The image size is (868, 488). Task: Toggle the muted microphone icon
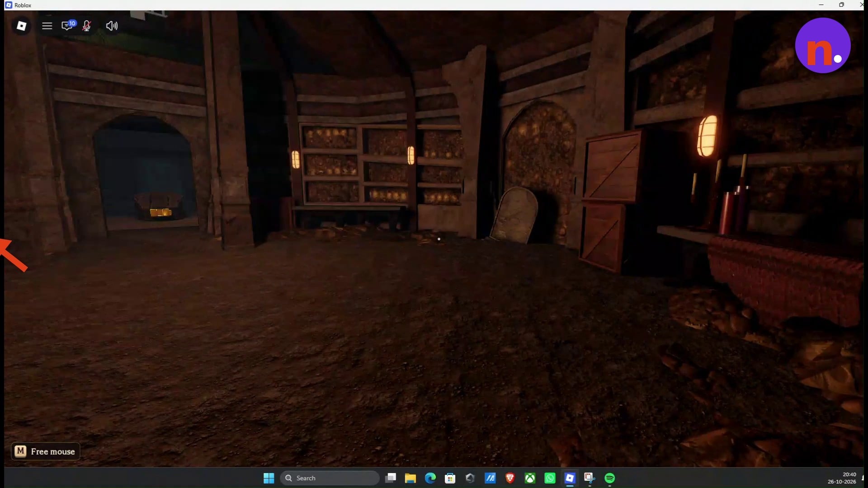[x=86, y=26]
